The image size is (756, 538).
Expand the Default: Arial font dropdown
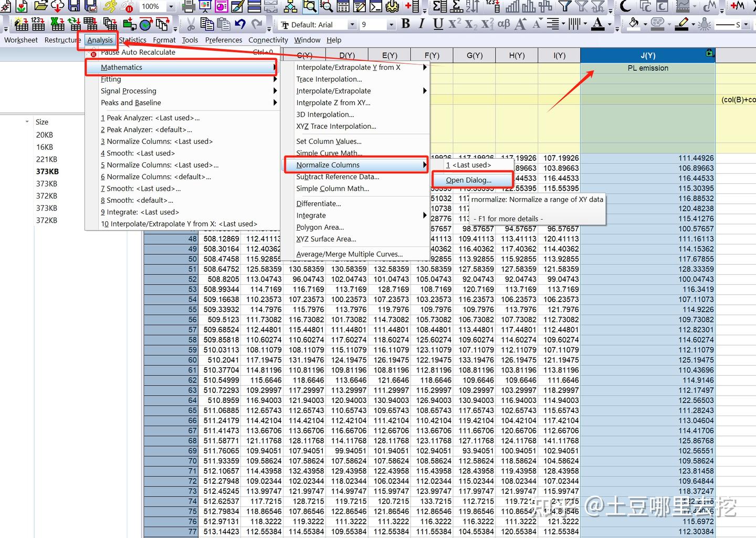tap(352, 25)
